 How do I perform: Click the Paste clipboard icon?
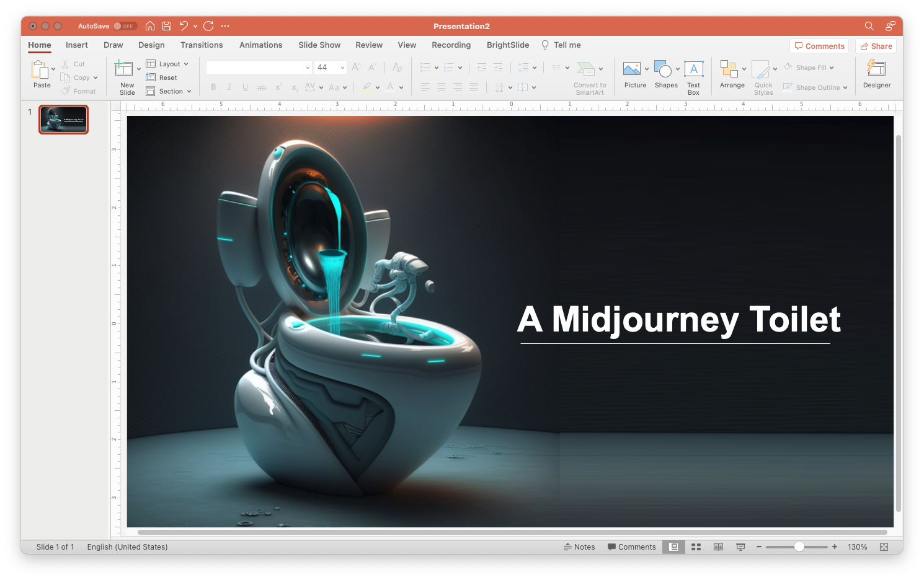coord(40,69)
